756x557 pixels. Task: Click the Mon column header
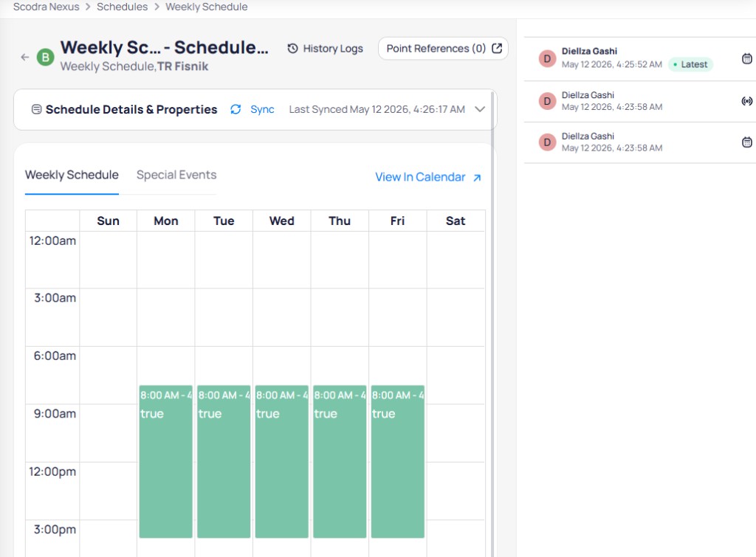click(166, 221)
